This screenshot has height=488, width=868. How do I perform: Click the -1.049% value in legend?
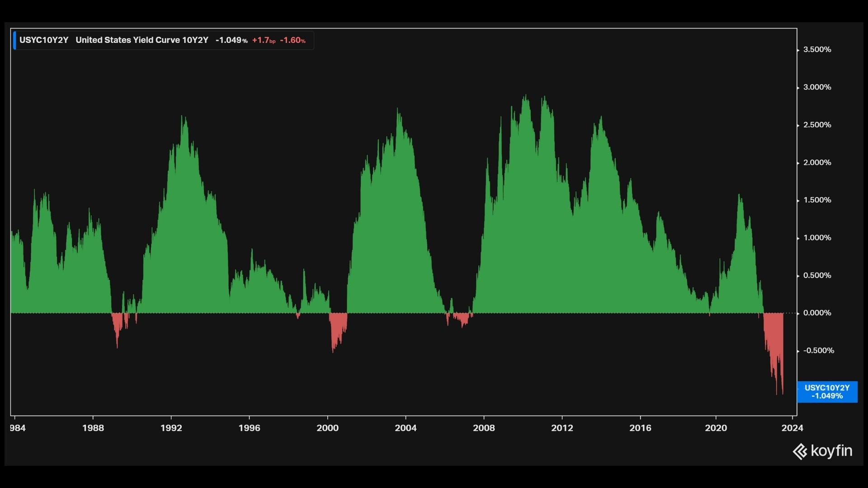point(231,40)
